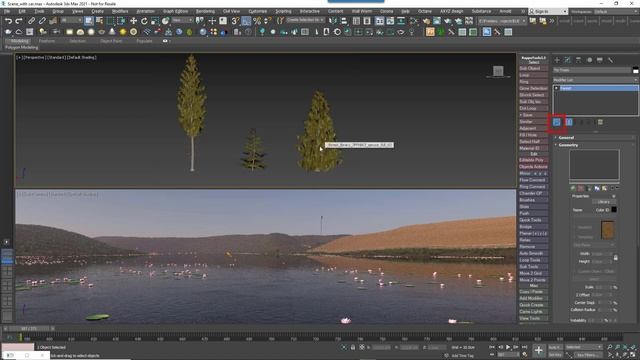
Task: Activate the Select and Rotate tool
Action: pos(144,21)
